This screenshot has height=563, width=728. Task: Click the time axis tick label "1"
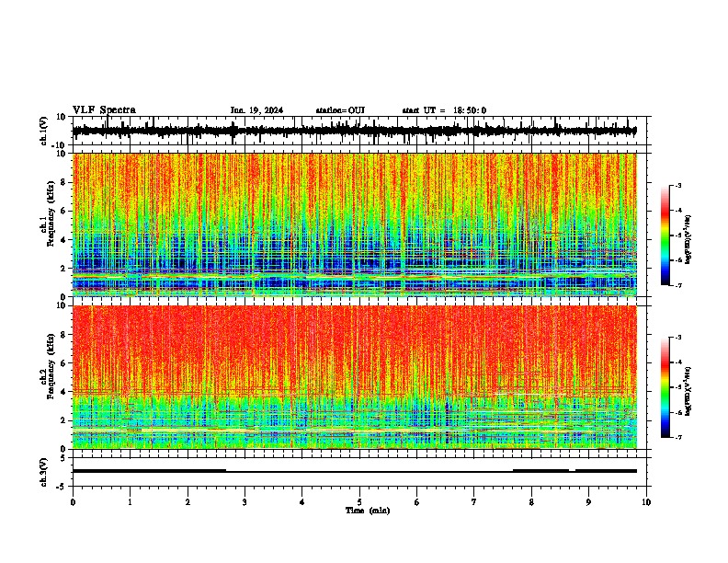(x=130, y=502)
